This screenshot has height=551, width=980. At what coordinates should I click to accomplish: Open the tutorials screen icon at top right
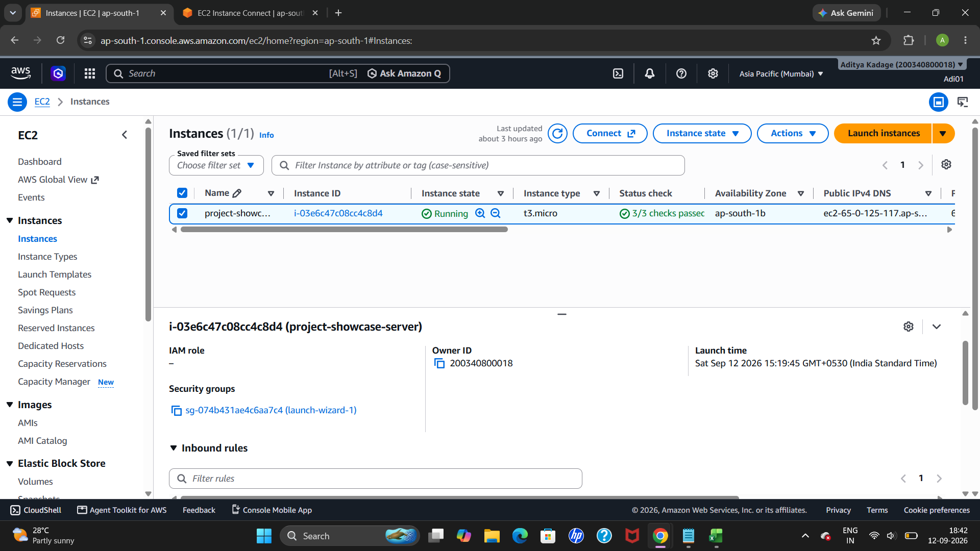point(963,102)
